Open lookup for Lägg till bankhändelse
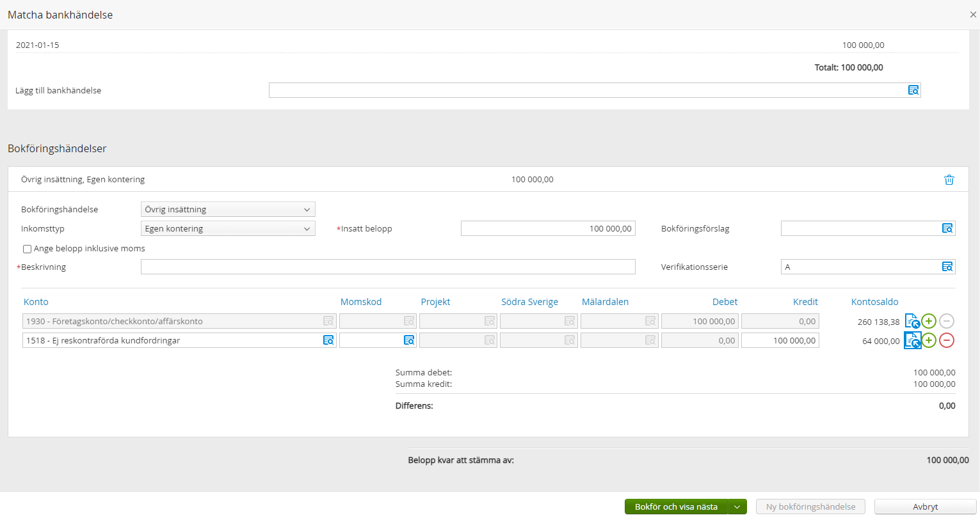980x518 pixels. point(913,90)
